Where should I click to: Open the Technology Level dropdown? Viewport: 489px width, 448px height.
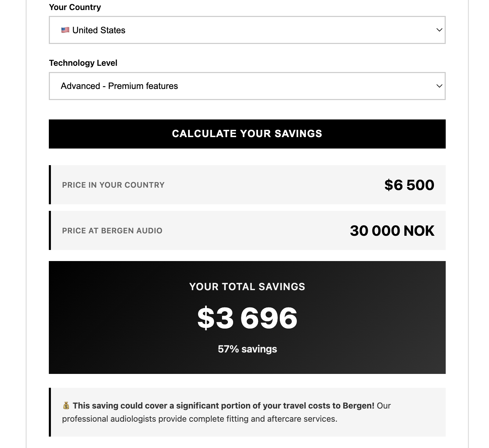(247, 86)
